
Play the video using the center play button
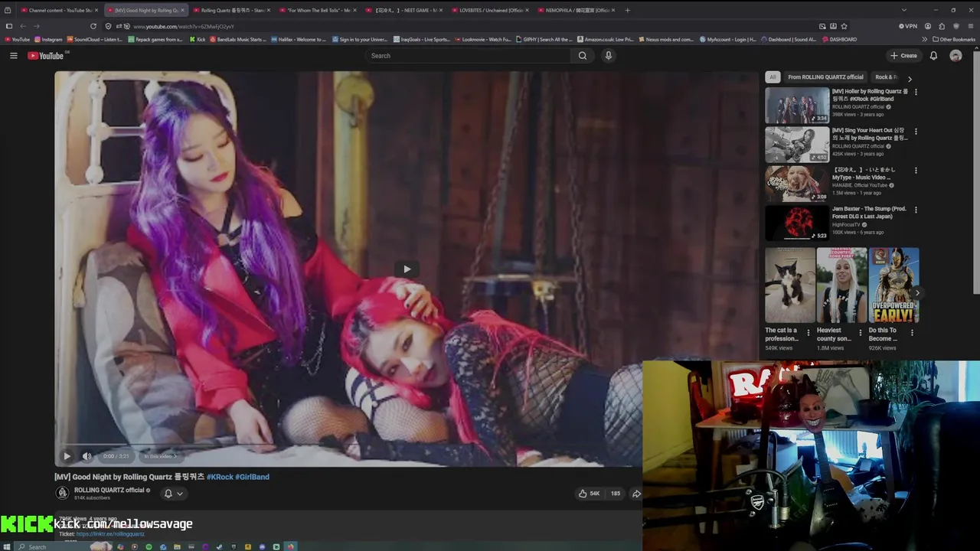tap(407, 269)
